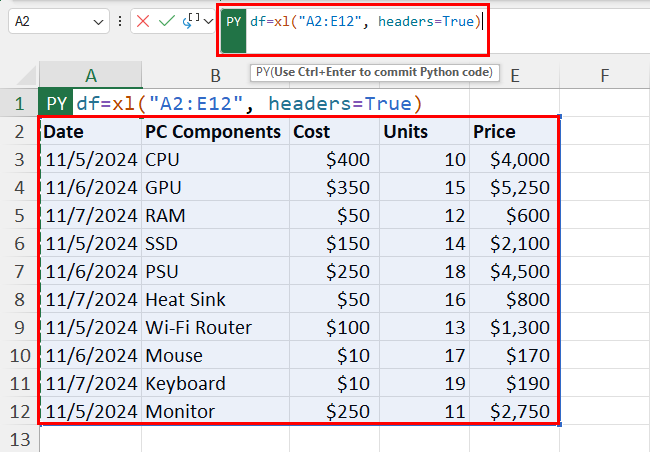Viewport: 650px width, 452px height.
Task: Click the Monitor cell
Action: coord(215,411)
